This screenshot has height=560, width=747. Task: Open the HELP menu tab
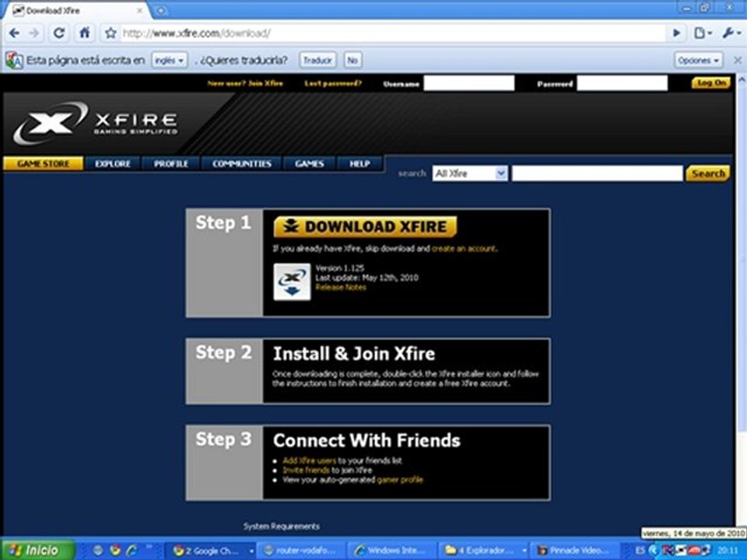359,164
